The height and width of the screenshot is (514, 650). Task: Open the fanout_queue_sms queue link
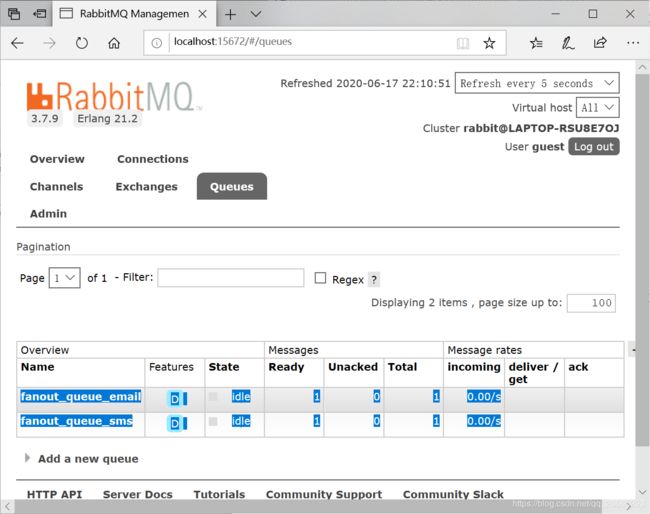[x=77, y=421]
